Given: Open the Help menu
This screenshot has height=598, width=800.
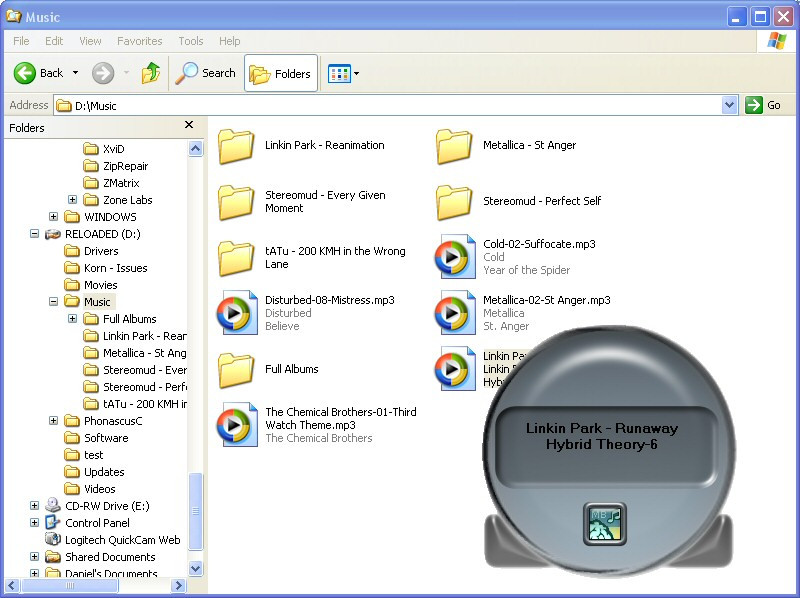Looking at the screenshot, I should pyautogui.click(x=230, y=41).
